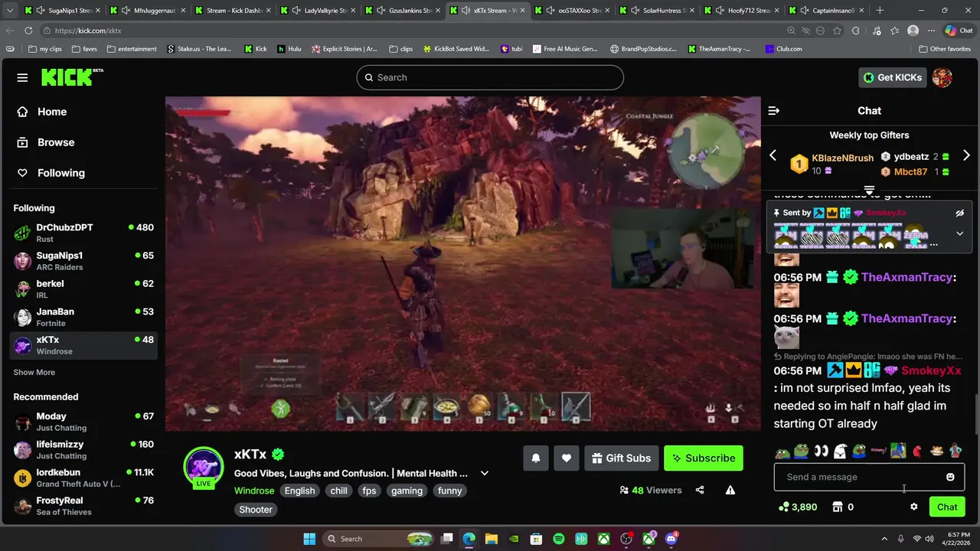Click the xKTx live channel avatar
This screenshot has height=551, width=980.
[203, 465]
